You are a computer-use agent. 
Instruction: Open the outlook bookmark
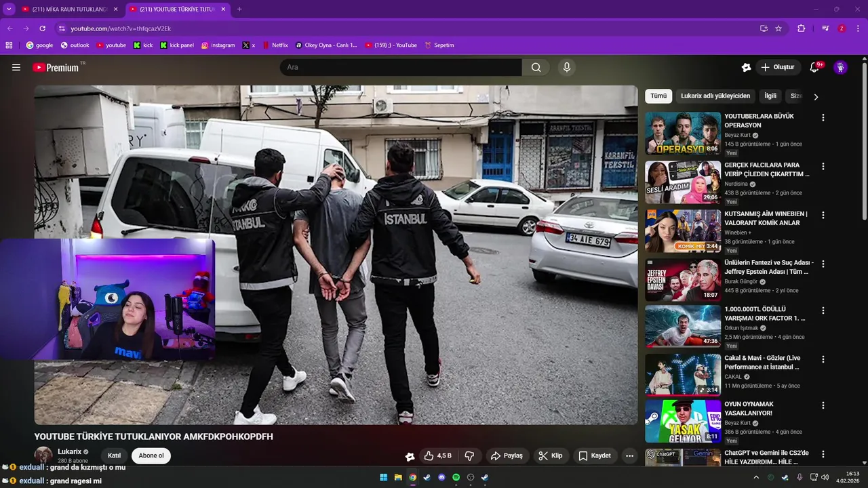(75, 45)
